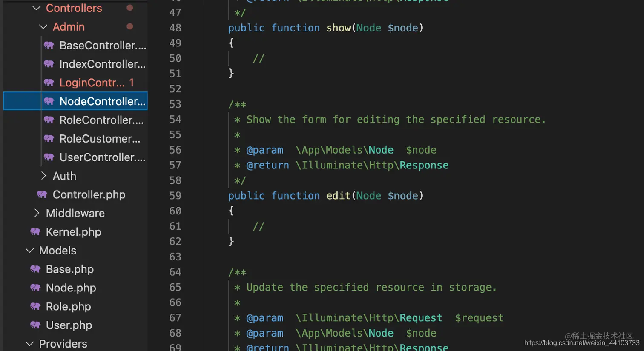Click the PHP icon beside Controller.php
This screenshot has width=644, height=351.
tap(42, 194)
